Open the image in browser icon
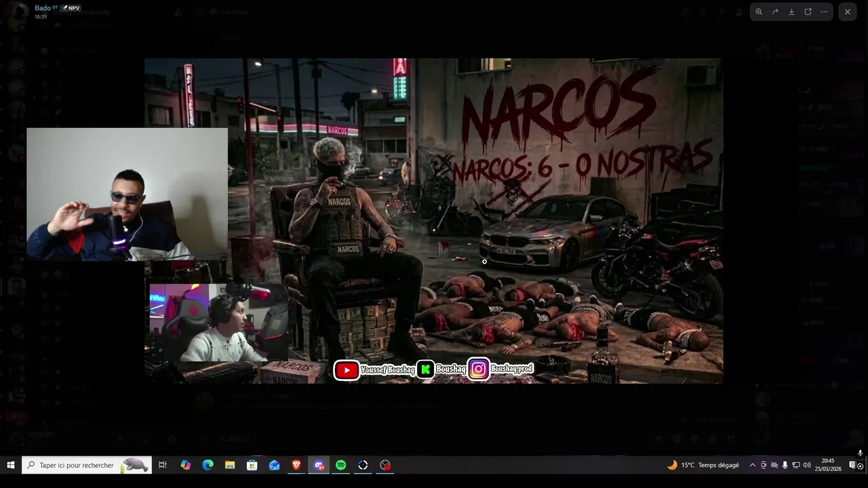The height and width of the screenshot is (488, 868). [808, 12]
